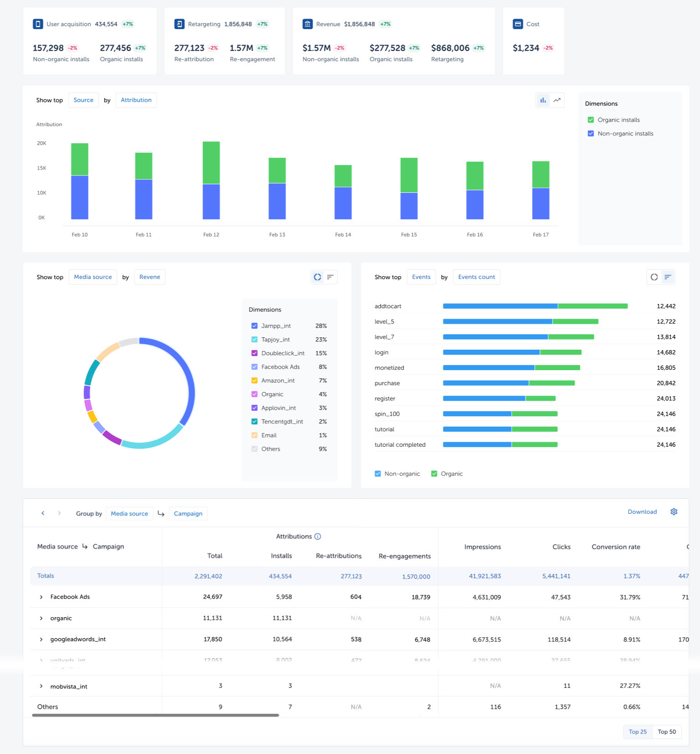Open the Campaign group-by button

[188, 514]
